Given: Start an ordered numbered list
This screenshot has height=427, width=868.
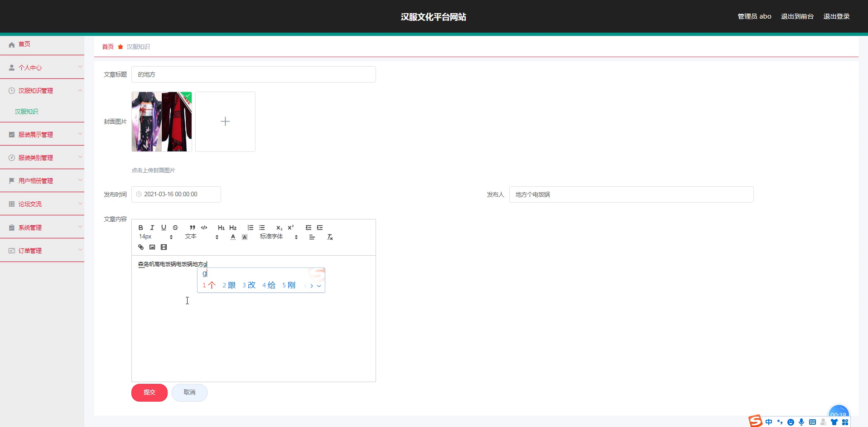Looking at the screenshot, I should click(x=250, y=228).
